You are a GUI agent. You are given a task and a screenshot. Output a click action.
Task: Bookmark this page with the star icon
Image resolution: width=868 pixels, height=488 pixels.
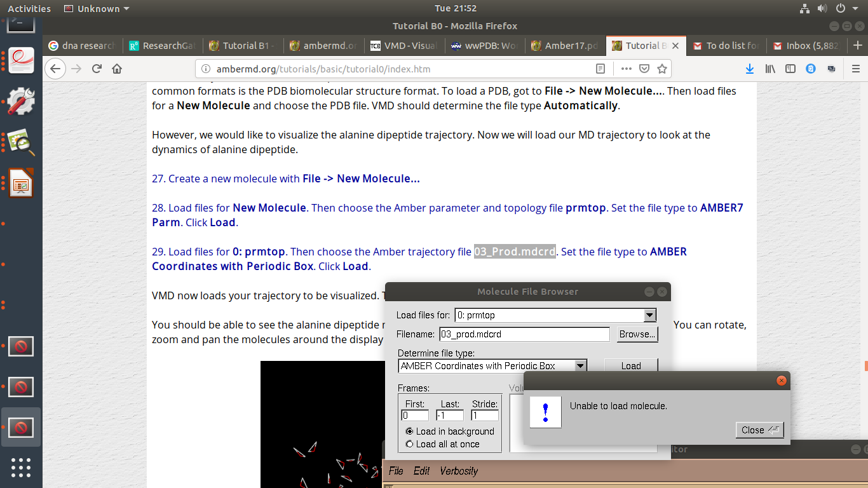click(x=661, y=69)
